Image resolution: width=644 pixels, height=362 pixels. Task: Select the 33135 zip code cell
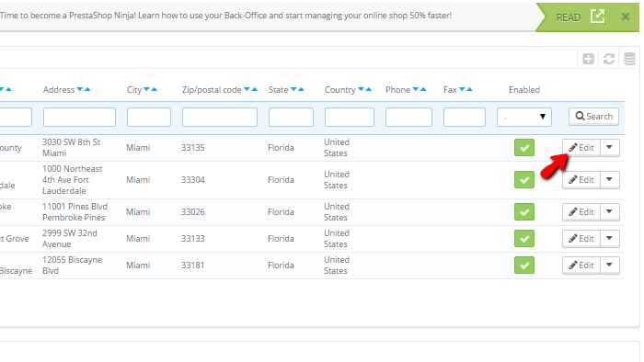tap(192, 148)
